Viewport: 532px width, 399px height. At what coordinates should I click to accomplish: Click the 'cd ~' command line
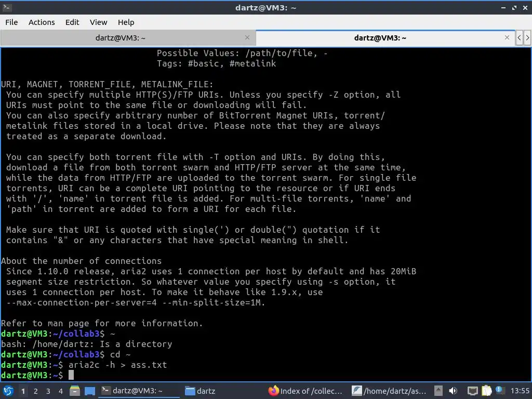[x=121, y=354]
